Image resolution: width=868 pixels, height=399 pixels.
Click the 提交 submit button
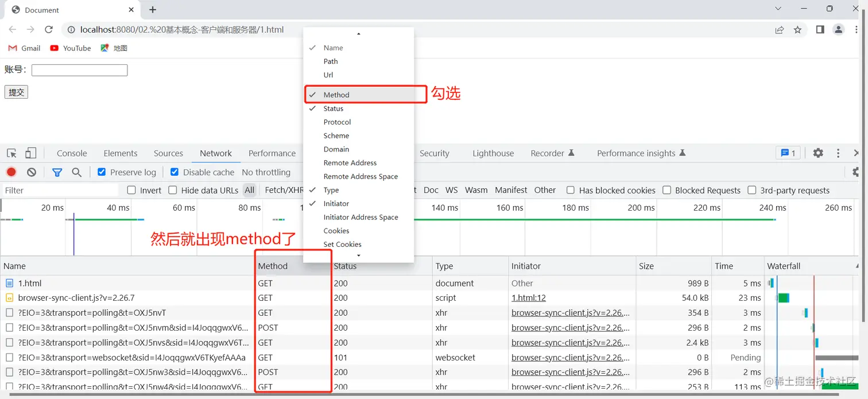click(16, 92)
